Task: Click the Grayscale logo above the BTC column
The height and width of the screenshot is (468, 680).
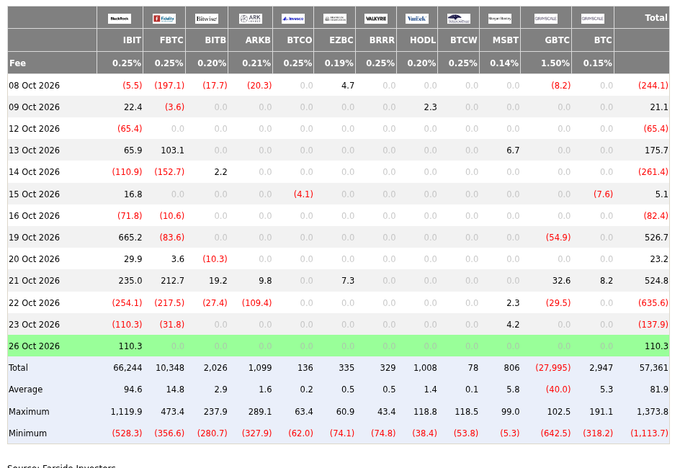Action: pyautogui.click(x=592, y=19)
